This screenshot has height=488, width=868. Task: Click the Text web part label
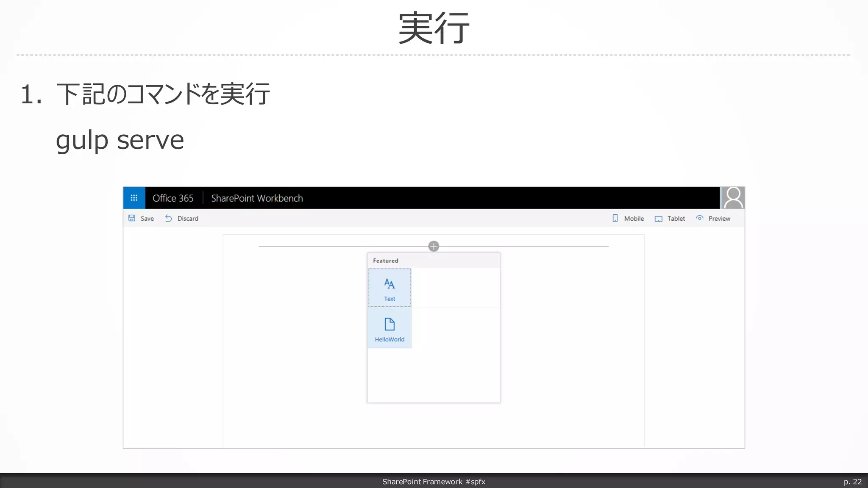389,299
